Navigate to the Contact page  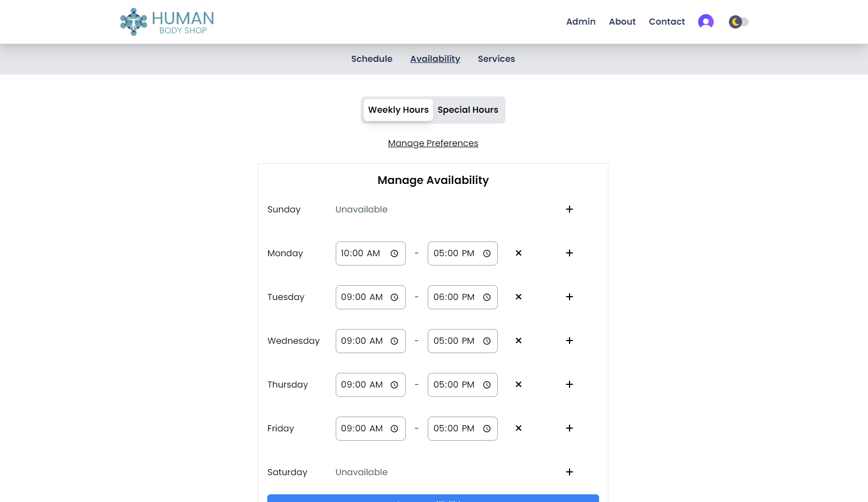coord(666,22)
